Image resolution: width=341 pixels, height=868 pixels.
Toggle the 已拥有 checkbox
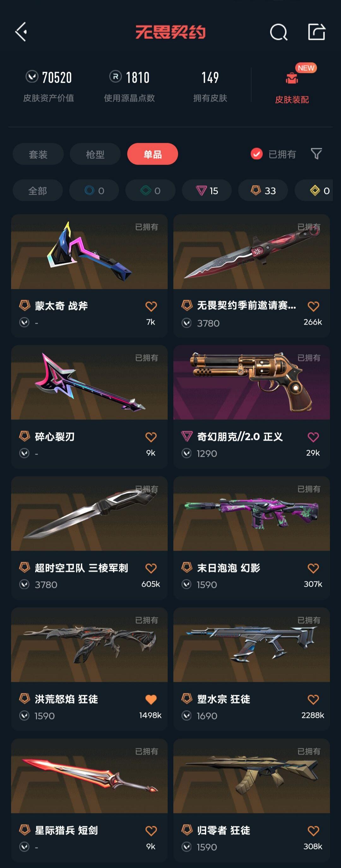coord(256,154)
